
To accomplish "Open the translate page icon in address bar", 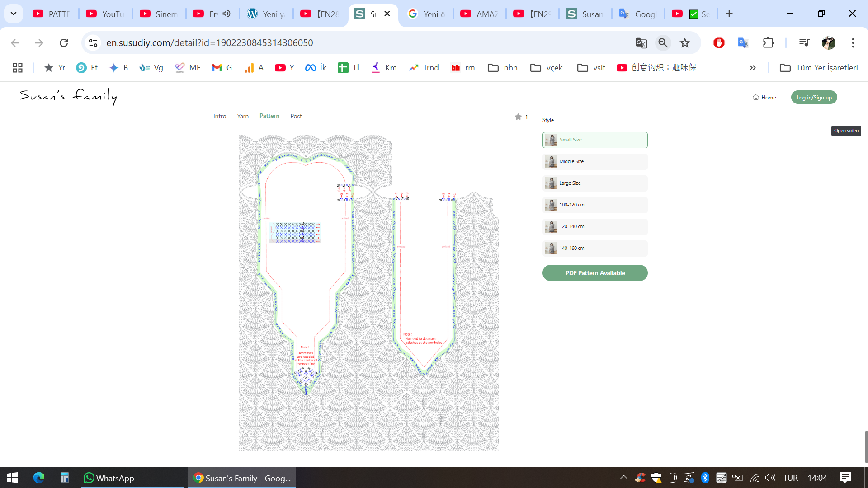I will click(641, 43).
